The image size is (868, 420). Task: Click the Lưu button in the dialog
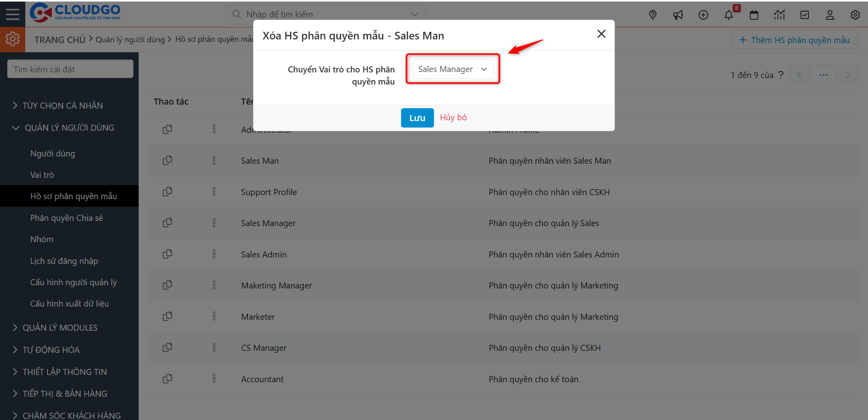(417, 117)
